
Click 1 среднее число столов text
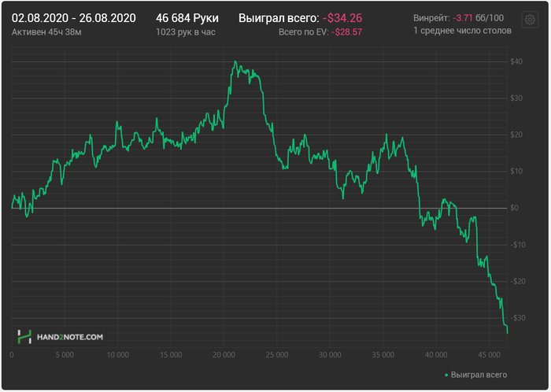462,31
